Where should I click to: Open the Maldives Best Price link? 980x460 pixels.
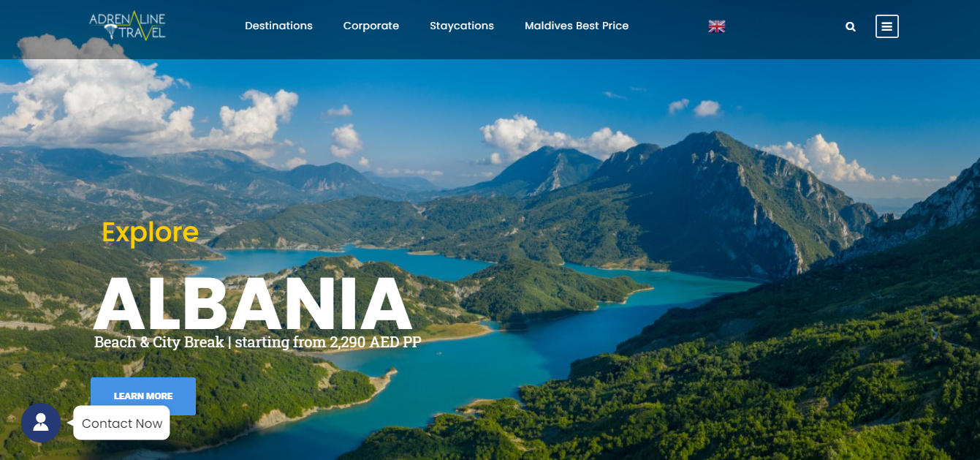click(x=577, y=26)
